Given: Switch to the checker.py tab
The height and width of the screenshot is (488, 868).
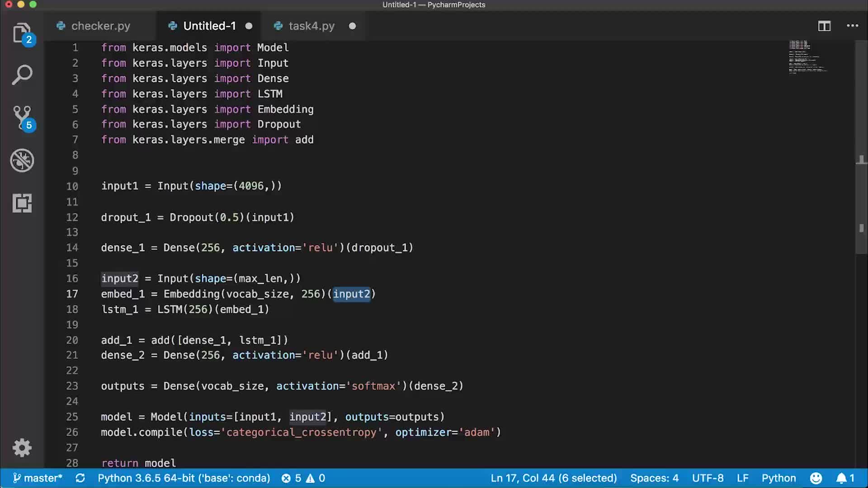Looking at the screenshot, I should coord(100,26).
